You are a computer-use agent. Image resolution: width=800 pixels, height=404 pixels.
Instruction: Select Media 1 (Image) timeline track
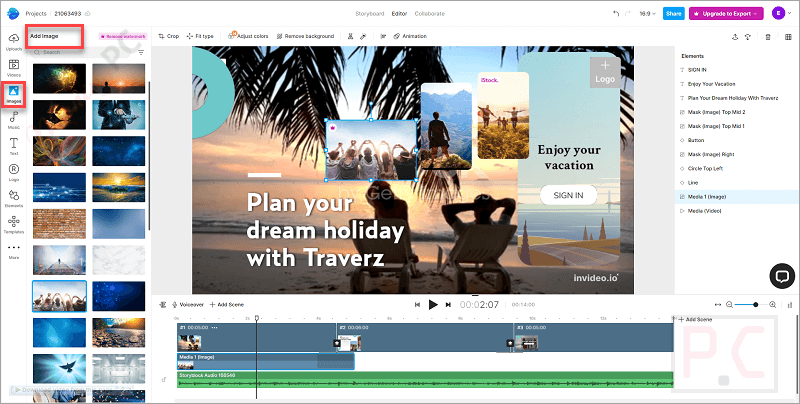click(x=265, y=361)
